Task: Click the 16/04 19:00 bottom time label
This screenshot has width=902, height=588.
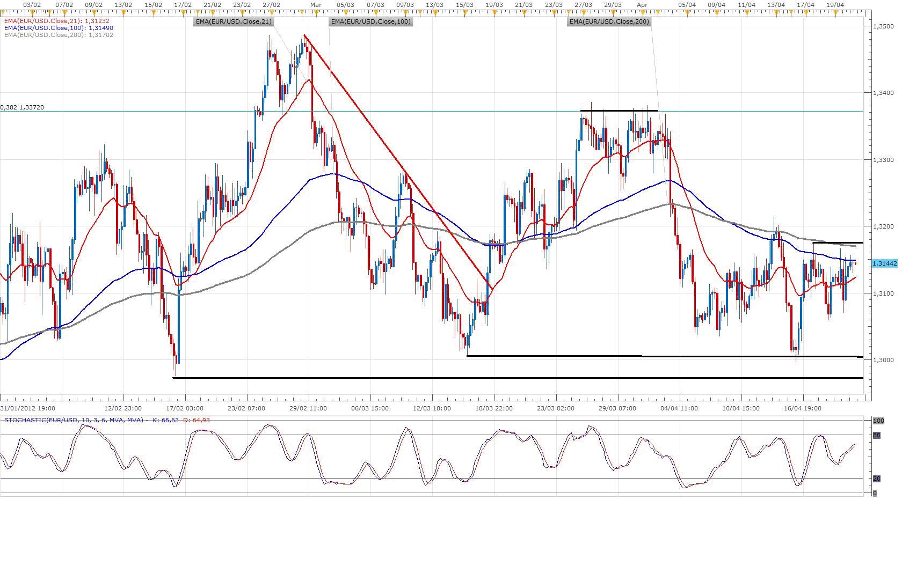Action: point(803,408)
